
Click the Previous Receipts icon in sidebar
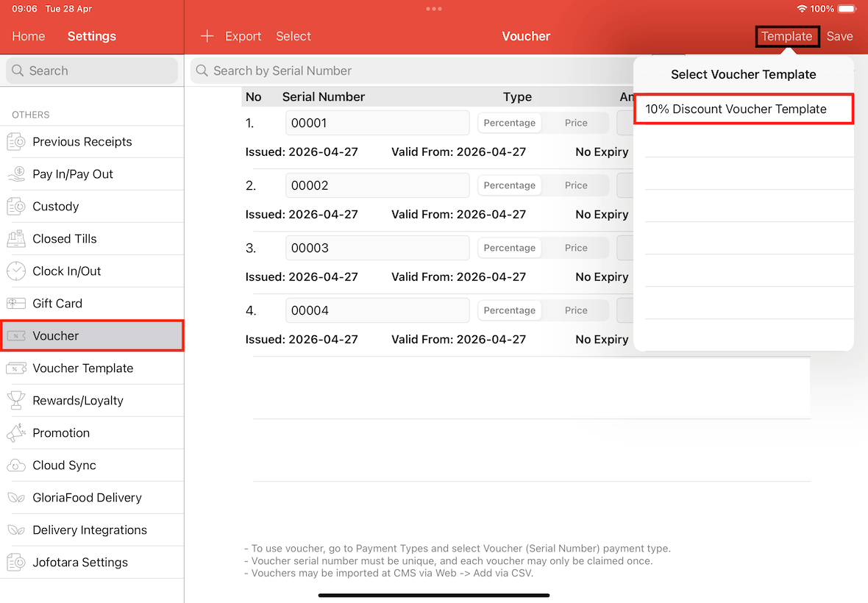(16, 142)
